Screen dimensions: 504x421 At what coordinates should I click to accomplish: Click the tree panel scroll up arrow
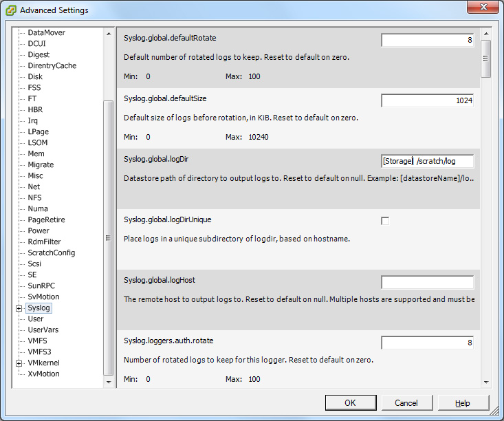click(109, 34)
